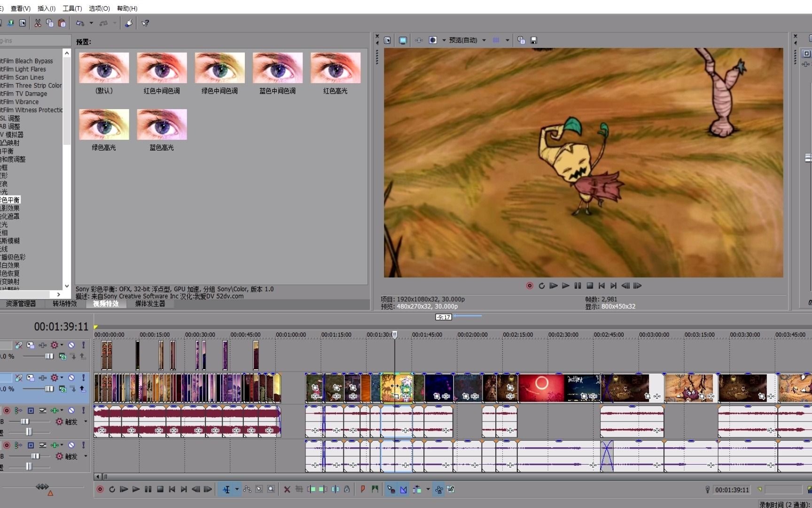Click the Paste icon in top toolbar

tap(62, 23)
